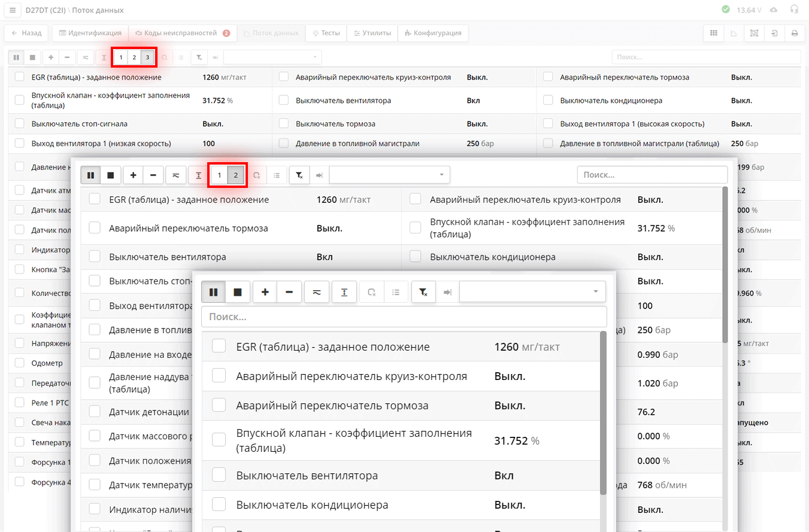
Task: Check Выход вентилятора 1 (низкая скорость) in back panel
Action: click(20, 144)
